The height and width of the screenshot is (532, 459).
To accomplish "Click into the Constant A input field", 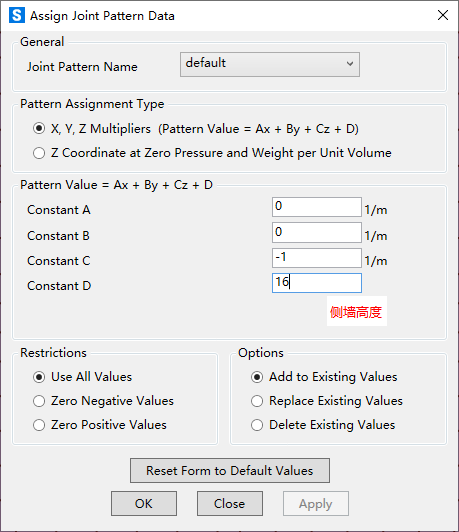I will [317, 207].
